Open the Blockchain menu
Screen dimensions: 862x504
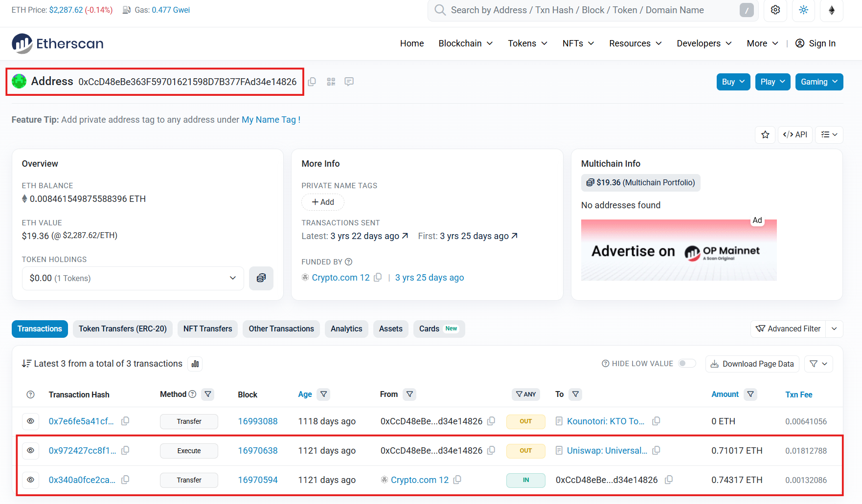click(465, 44)
